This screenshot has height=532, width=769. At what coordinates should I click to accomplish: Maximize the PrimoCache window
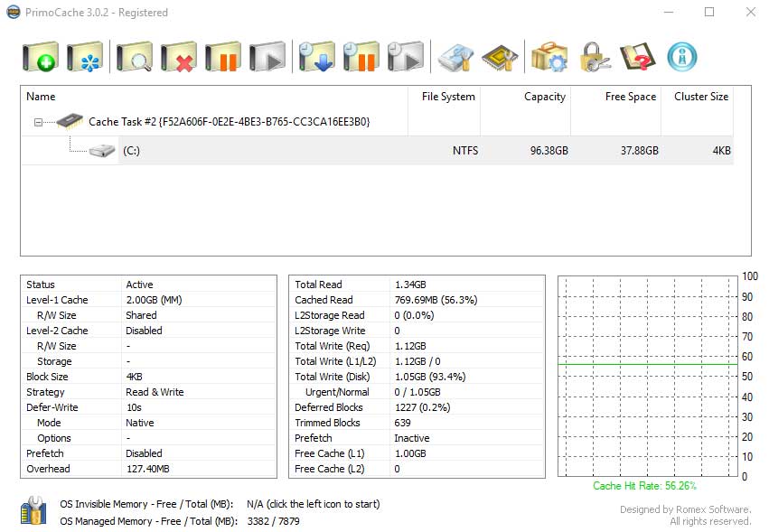tap(709, 13)
